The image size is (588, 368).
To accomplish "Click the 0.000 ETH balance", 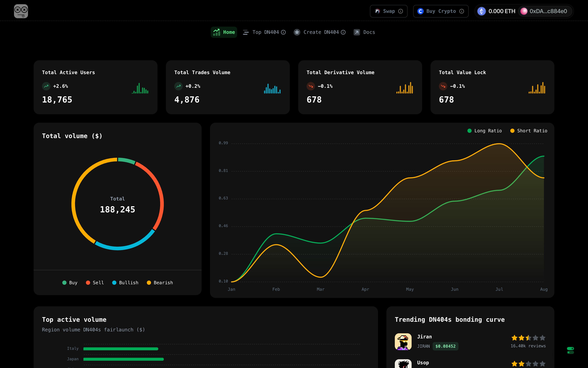I will [502, 11].
